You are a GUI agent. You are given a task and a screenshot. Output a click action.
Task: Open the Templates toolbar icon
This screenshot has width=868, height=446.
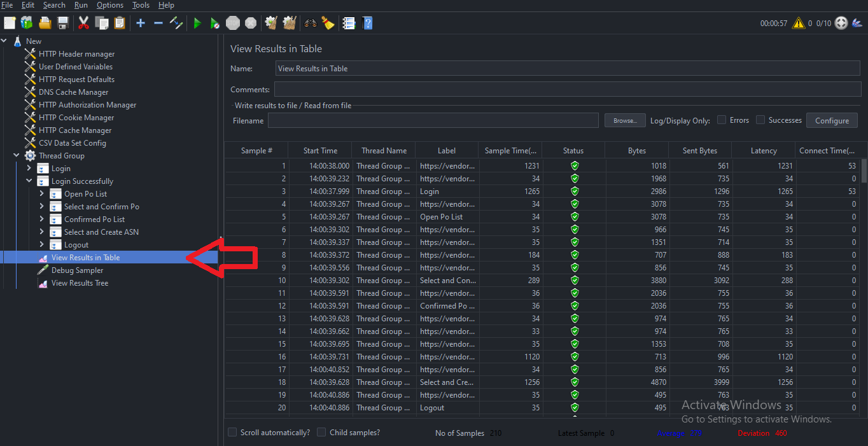(x=27, y=23)
